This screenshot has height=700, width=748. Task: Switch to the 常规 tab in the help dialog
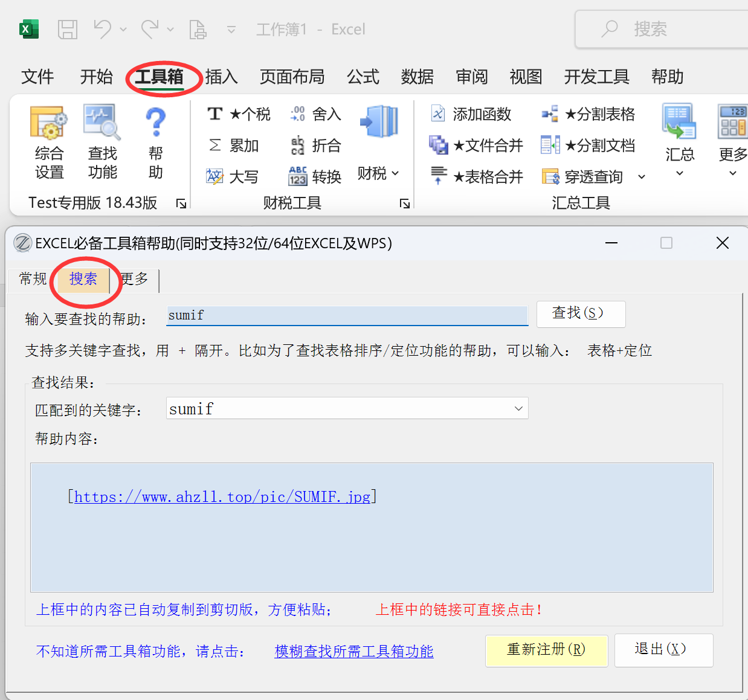tap(33, 279)
